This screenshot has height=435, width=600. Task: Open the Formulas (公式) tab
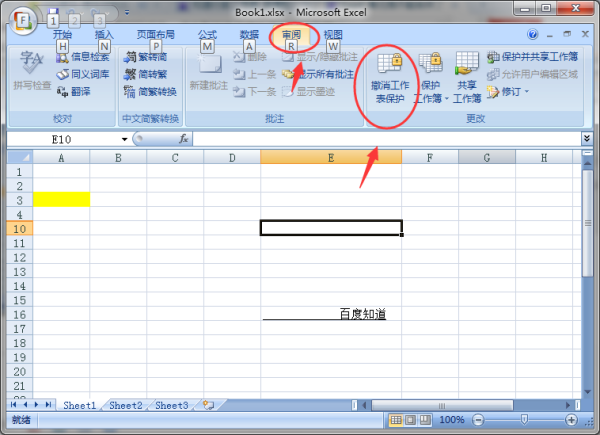[x=207, y=34]
